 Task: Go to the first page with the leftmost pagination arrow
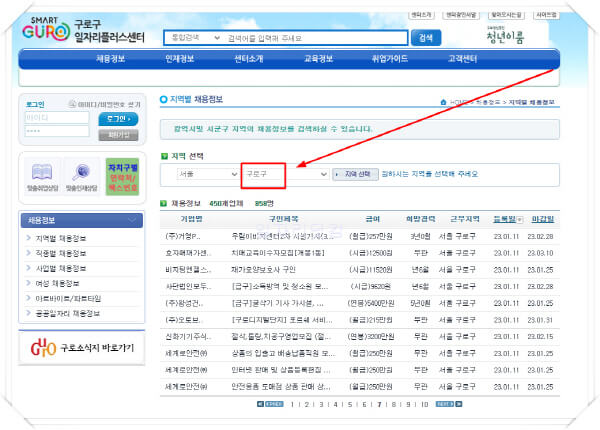click(x=260, y=404)
